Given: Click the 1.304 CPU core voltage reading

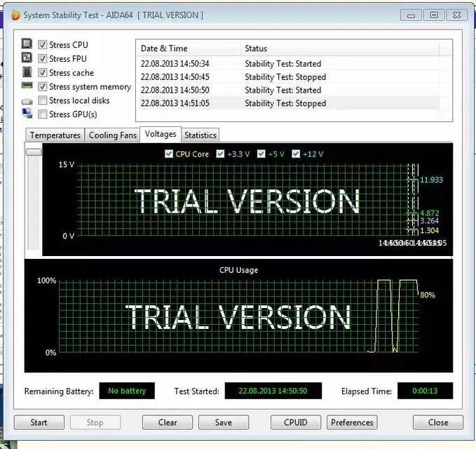Looking at the screenshot, I should [x=429, y=230].
